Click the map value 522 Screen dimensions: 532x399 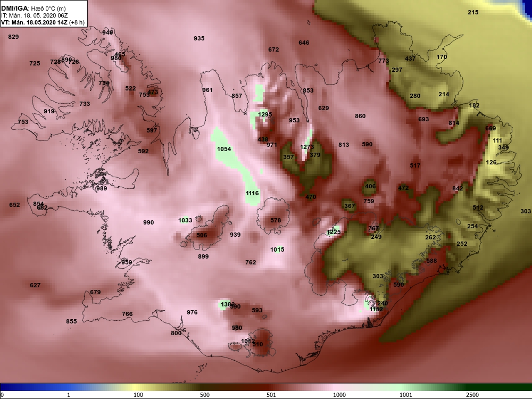coord(130,88)
